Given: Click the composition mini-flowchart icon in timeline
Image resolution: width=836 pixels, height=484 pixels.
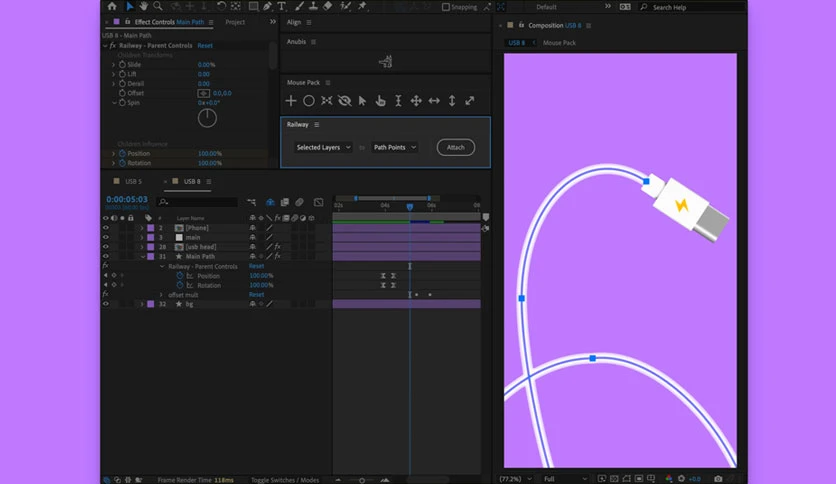Looking at the screenshot, I should [x=252, y=202].
